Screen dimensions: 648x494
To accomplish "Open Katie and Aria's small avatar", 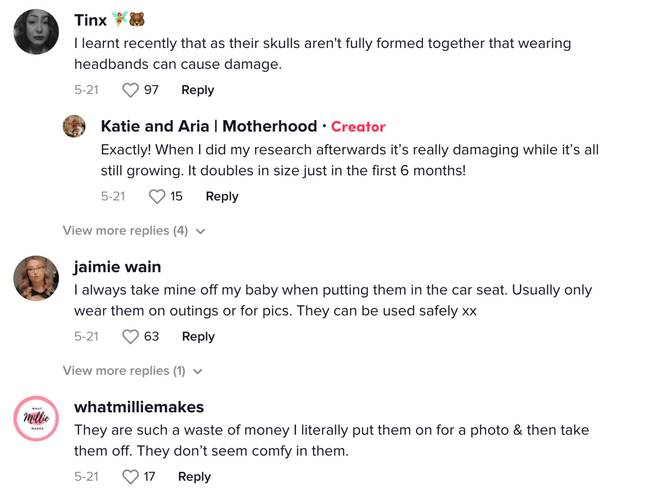I will pyautogui.click(x=74, y=126).
